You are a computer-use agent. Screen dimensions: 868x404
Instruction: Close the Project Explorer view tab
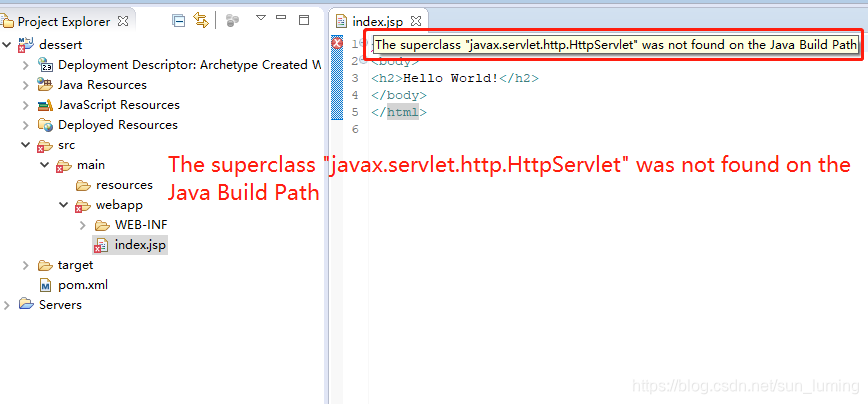click(x=123, y=22)
